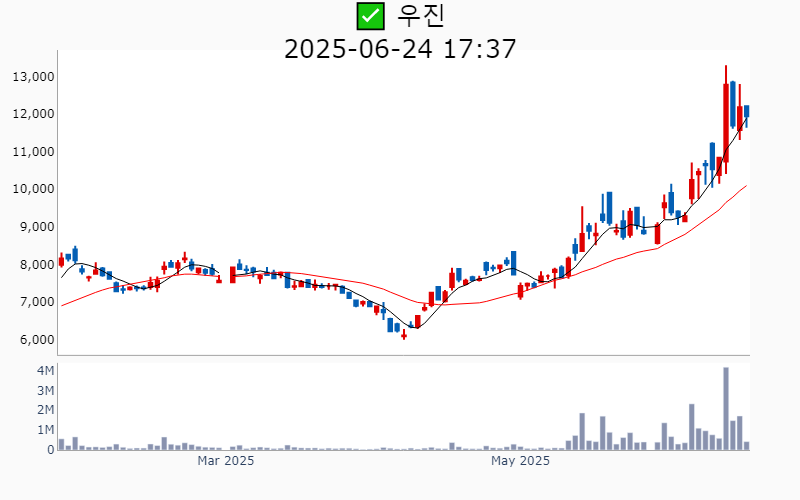
Task: Click the 6,000 price axis label
Action: [37, 340]
